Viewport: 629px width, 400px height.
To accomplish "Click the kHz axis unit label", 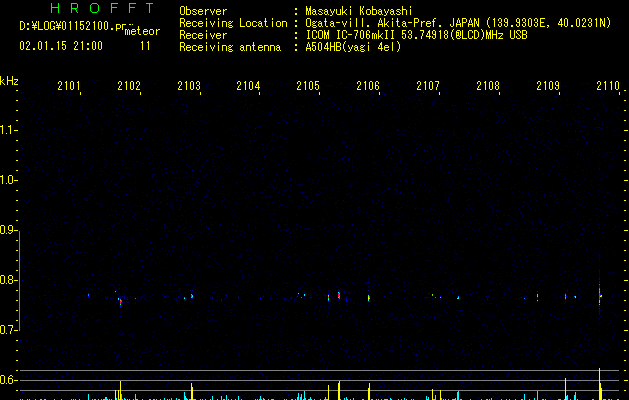I will [x=9, y=81].
